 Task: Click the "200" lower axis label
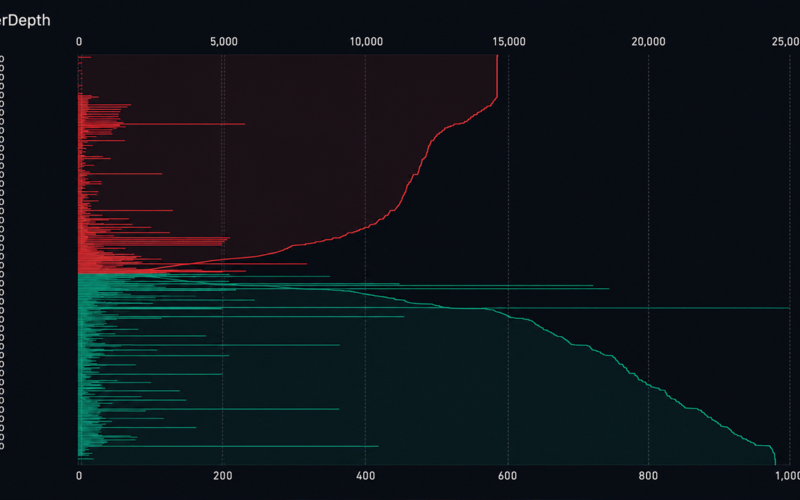(x=222, y=476)
